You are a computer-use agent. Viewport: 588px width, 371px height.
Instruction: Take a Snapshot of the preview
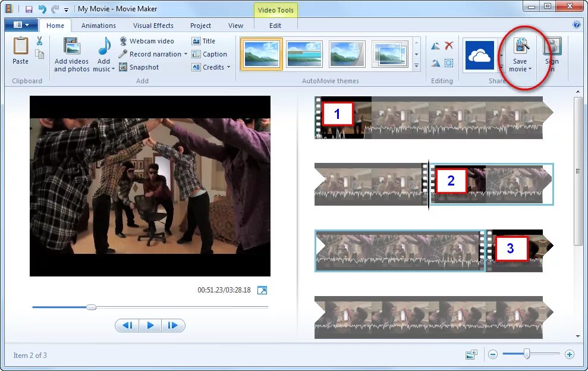click(139, 67)
